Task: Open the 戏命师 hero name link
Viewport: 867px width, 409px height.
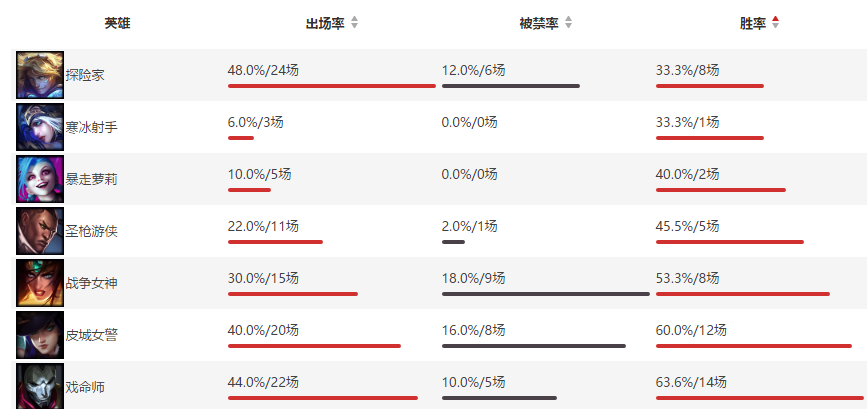Action: coord(85,387)
